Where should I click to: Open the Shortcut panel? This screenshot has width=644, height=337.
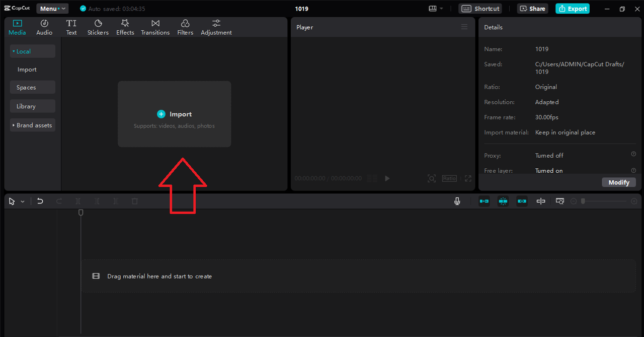pos(480,9)
